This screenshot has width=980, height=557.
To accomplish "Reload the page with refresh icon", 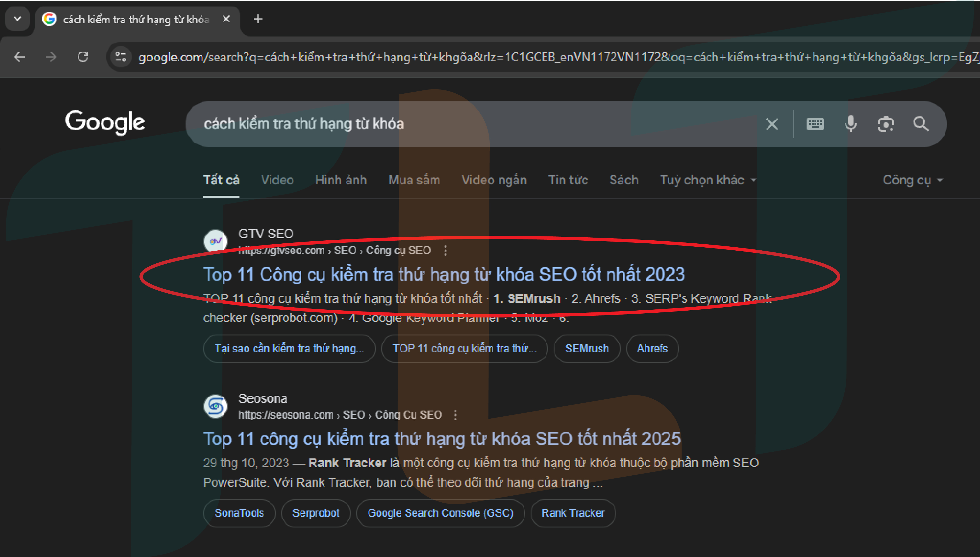I will coord(83,57).
